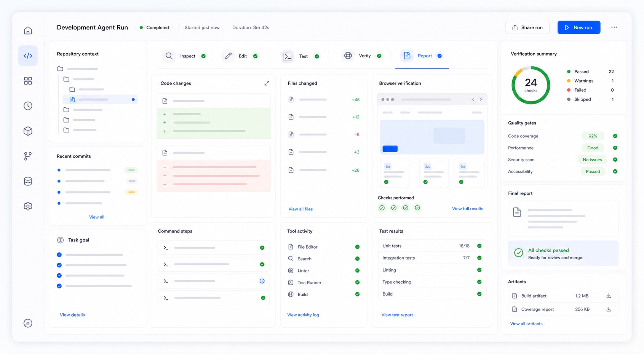Open the settings gear sidebar icon

pyautogui.click(x=28, y=206)
